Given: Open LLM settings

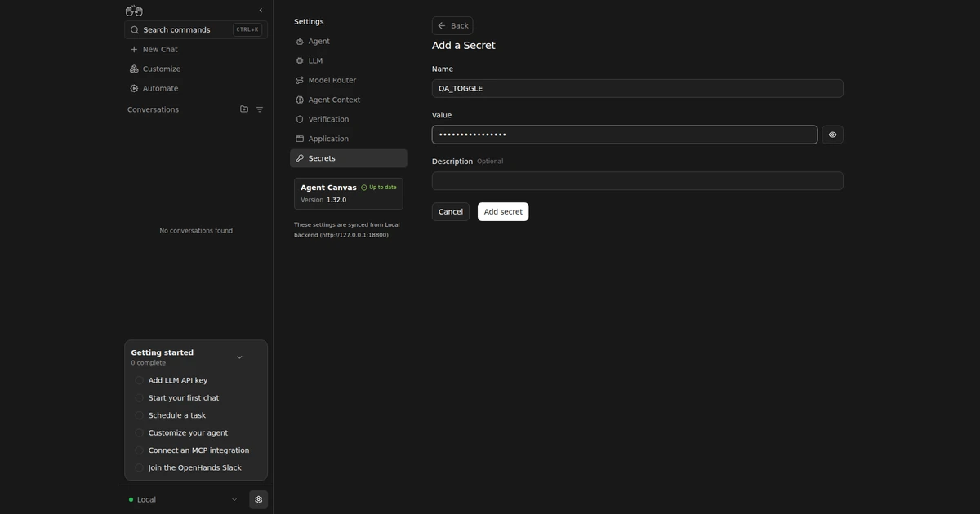Looking at the screenshot, I should 349,60.
